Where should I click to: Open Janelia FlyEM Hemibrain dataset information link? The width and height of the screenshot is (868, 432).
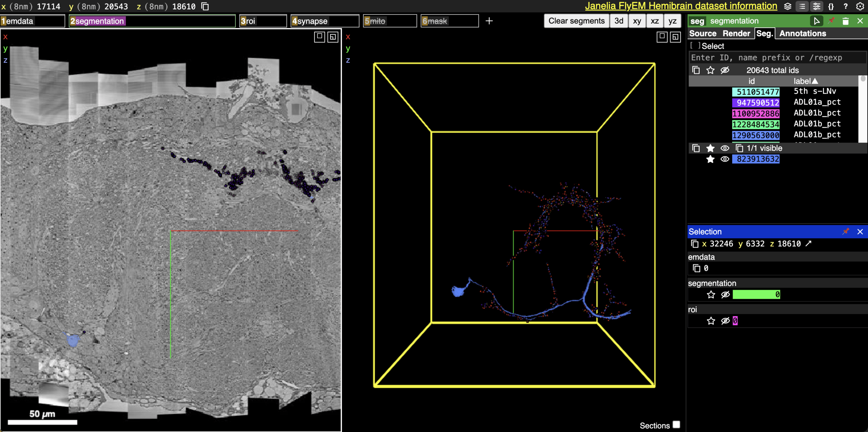[x=681, y=6]
